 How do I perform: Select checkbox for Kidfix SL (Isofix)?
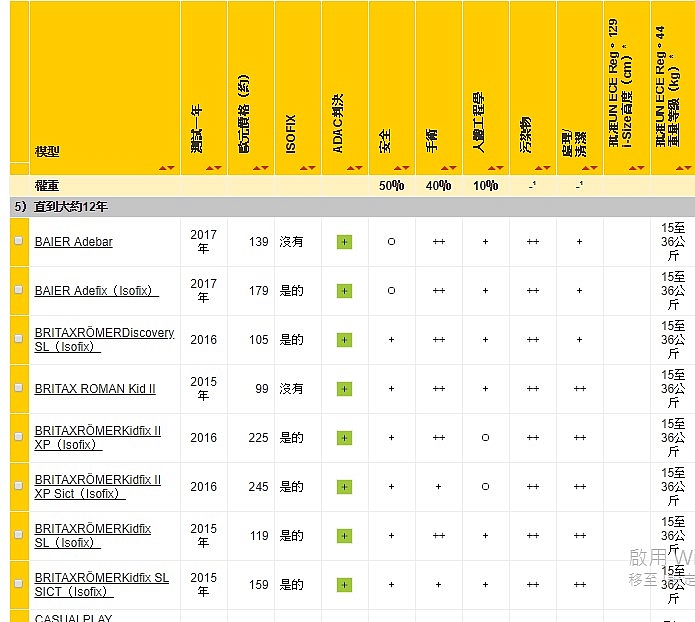(19, 534)
